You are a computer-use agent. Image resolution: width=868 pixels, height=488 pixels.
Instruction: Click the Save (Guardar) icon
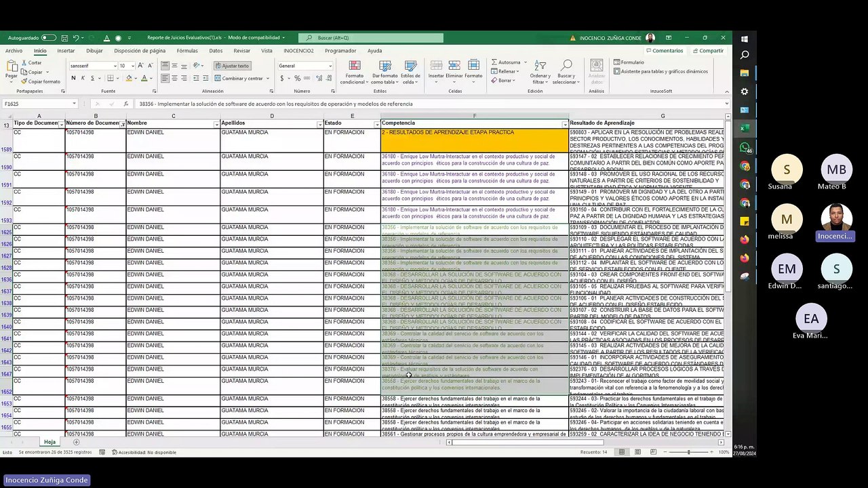(64, 38)
